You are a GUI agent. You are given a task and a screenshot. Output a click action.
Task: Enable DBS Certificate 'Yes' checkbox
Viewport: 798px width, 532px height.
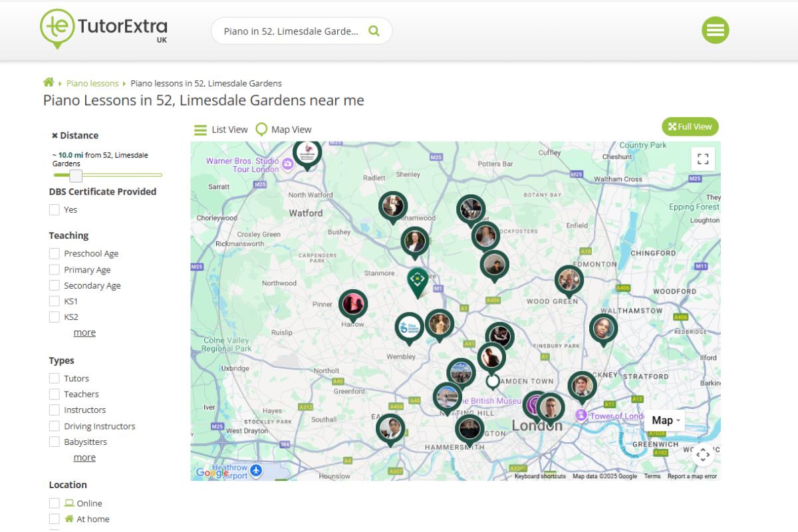(55, 209)
